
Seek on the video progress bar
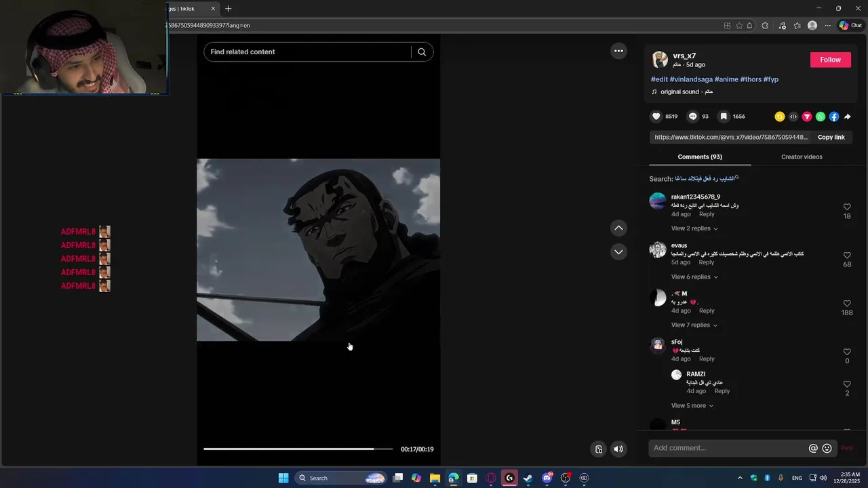tap(298, 449)
